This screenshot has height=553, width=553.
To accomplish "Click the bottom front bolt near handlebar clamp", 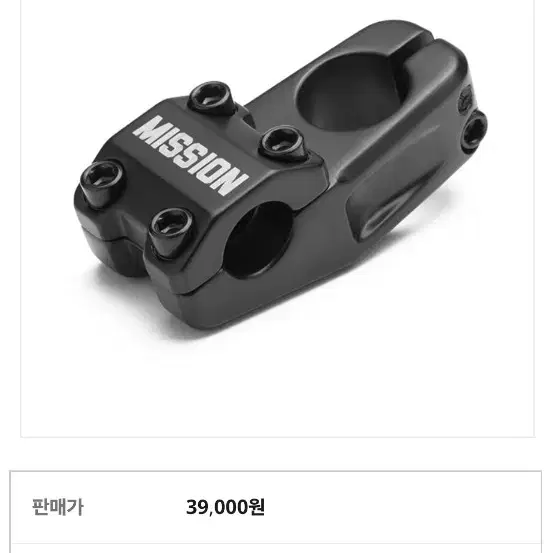I will (x=171, y=232).
